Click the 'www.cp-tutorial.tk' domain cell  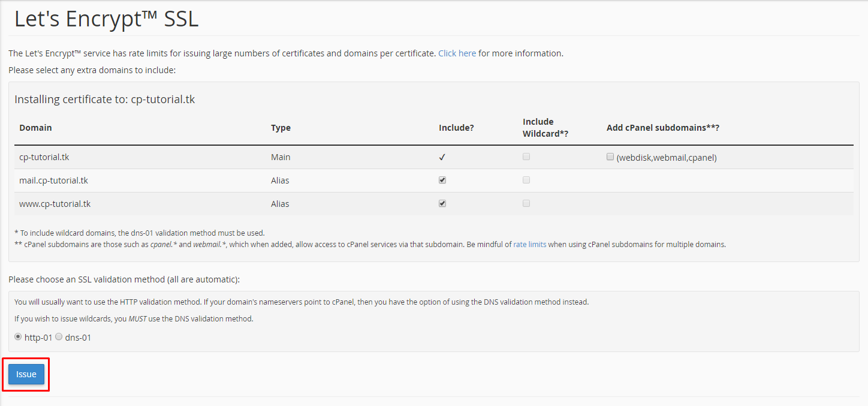55,204
